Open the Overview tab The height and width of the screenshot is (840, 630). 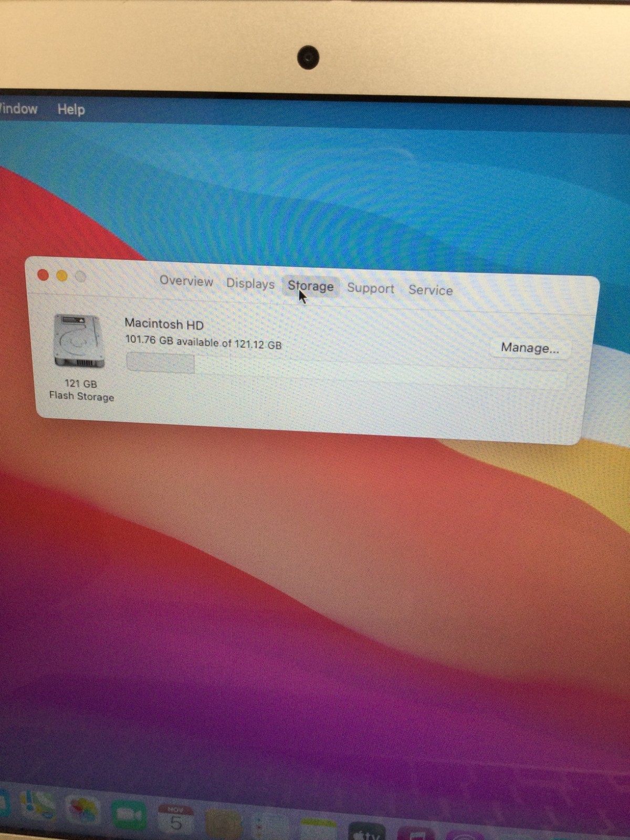(186, 281)
